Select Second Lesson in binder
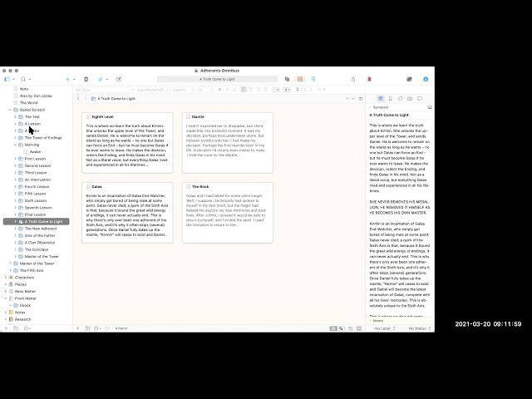 [x=37, y=165]
